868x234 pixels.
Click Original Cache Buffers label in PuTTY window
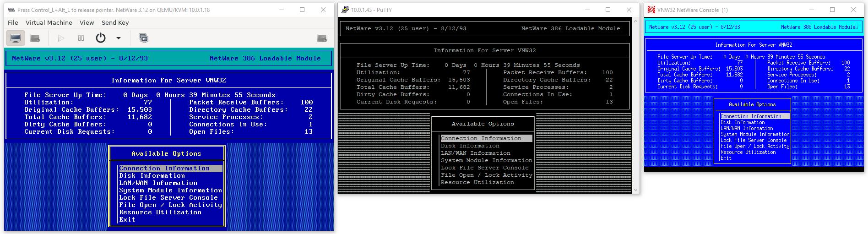coord(399,80)
